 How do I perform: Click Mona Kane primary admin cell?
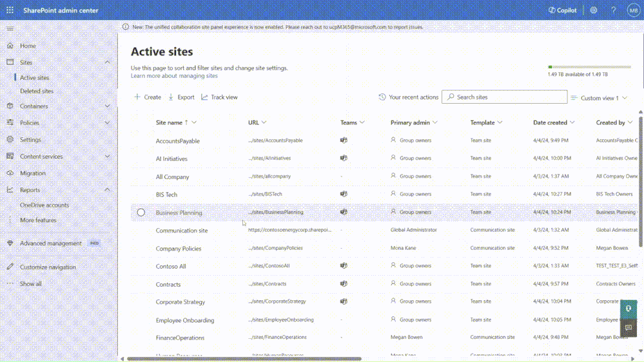[404, 248]
